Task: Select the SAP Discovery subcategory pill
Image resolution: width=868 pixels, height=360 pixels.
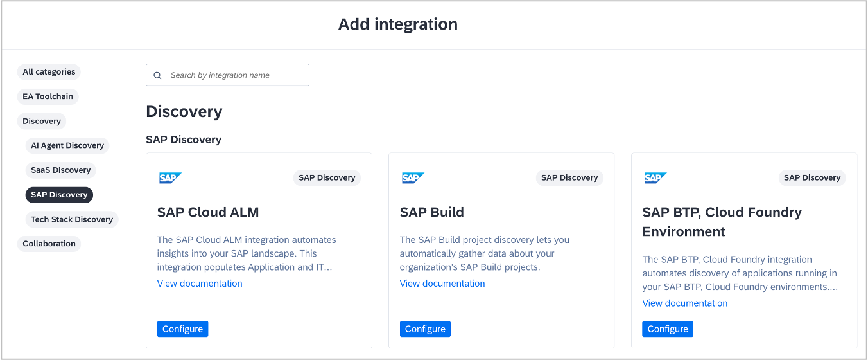Action: [59, 195]
